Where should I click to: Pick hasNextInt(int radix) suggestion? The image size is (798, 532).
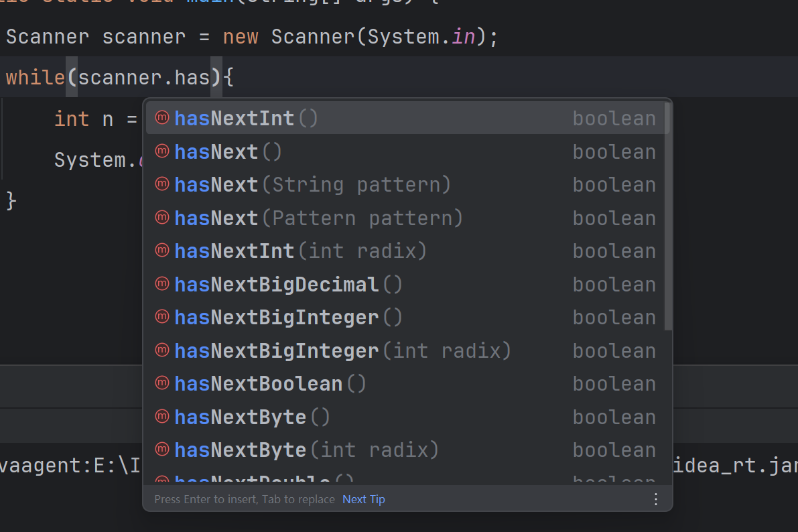407,251
